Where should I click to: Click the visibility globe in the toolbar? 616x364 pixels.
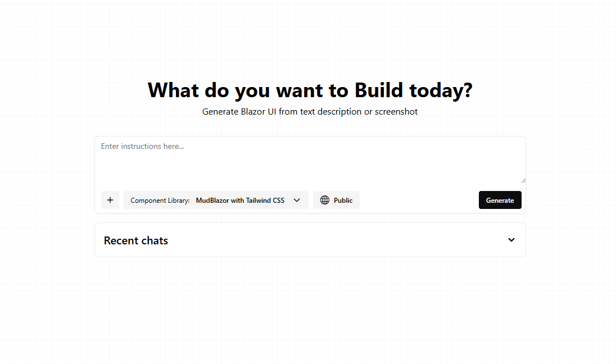click(325, 200)
